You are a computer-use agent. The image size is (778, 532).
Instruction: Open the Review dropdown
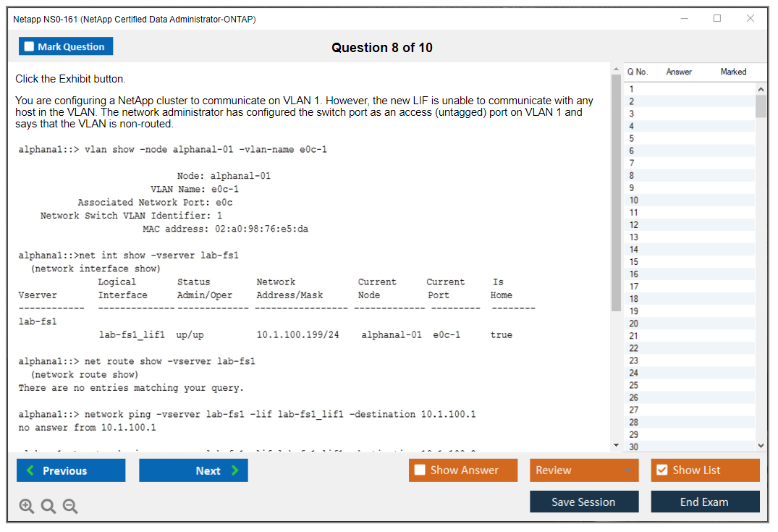point(583,470)
